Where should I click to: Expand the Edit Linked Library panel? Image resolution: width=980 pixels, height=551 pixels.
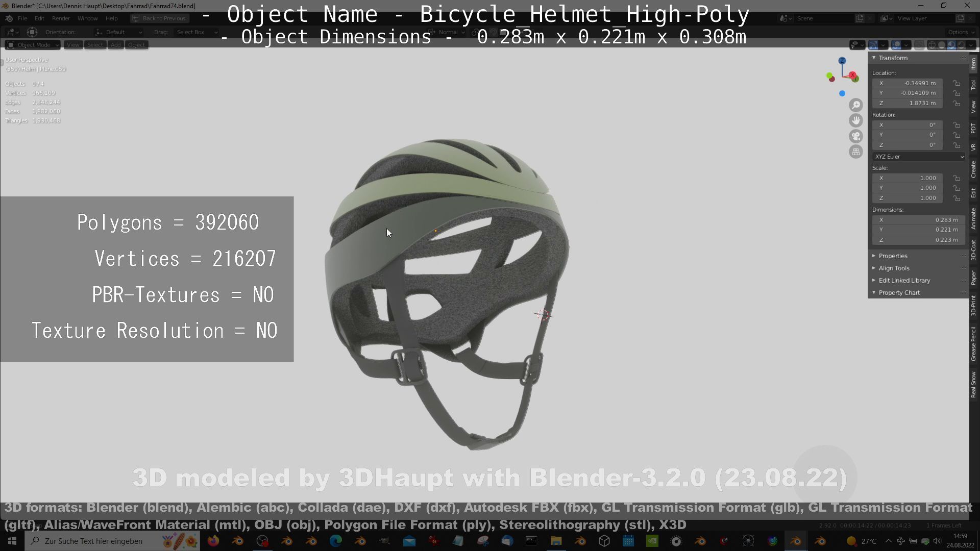point(904,280)
